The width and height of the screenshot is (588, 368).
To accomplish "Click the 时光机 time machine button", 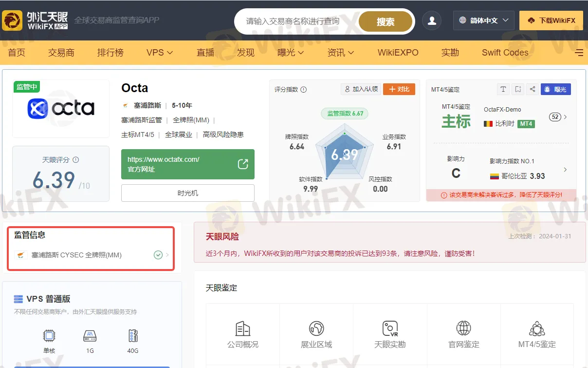I will (187, 193).
